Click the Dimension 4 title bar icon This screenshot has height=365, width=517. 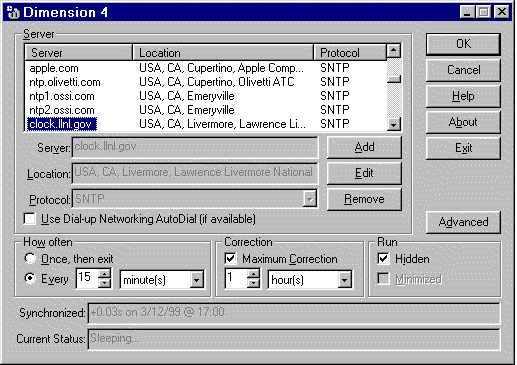pyautogui.click(x=13, y=13)
